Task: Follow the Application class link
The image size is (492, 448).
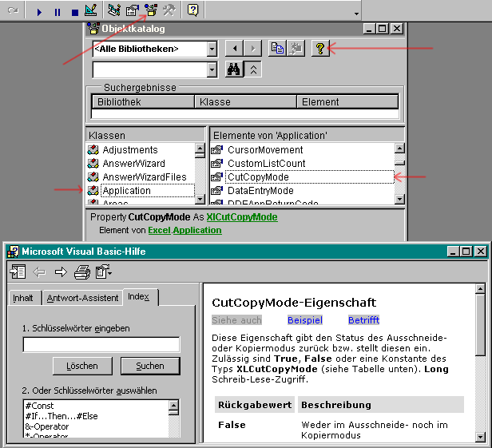Action: pos(197,230)
